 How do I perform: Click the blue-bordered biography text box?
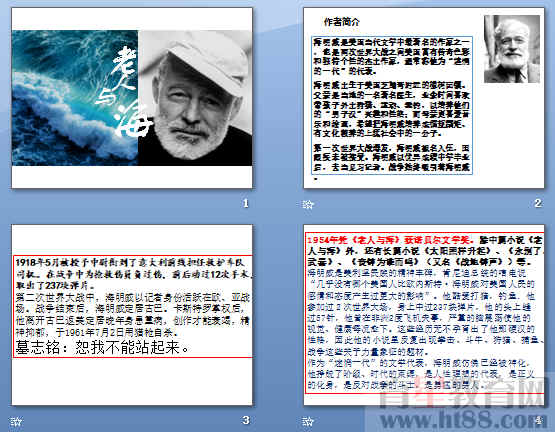pos(392,105)
